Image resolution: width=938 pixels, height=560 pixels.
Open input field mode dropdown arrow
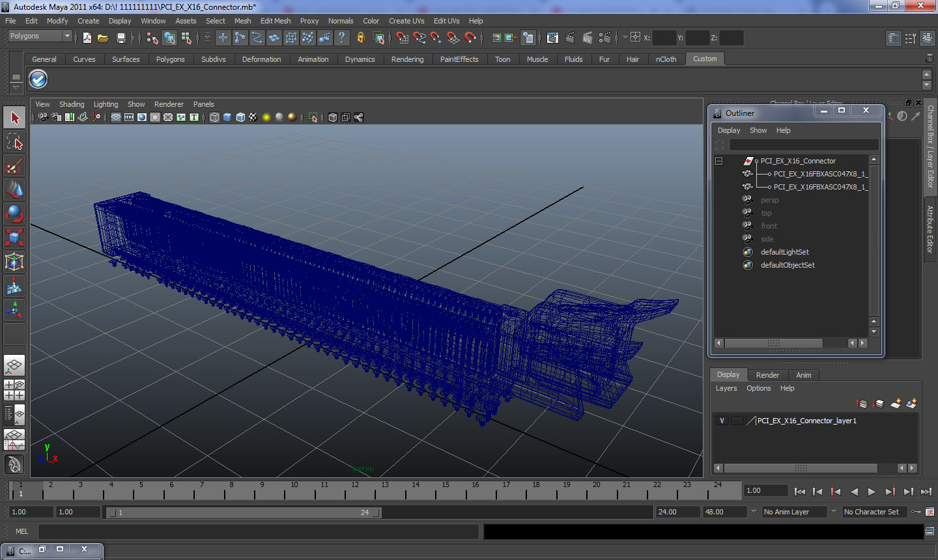tap(625, 38)
